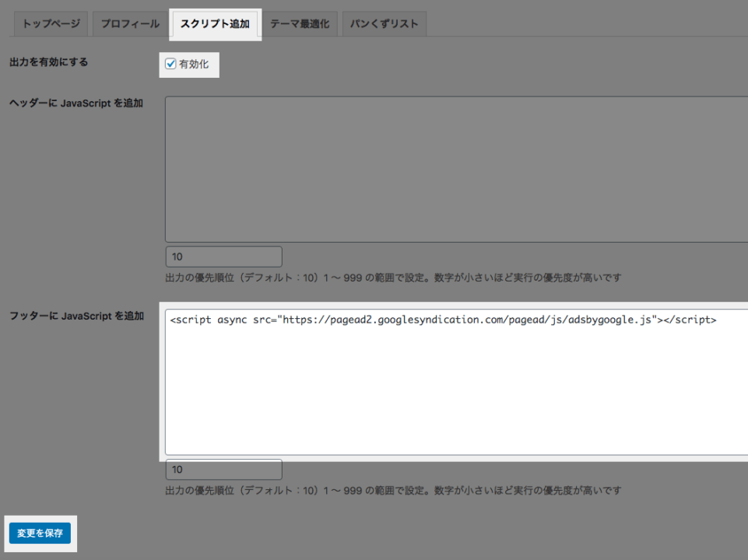This screenshot has height=560, width=748.
Task: Open the トップページ tab
Action: click(51, 24)
